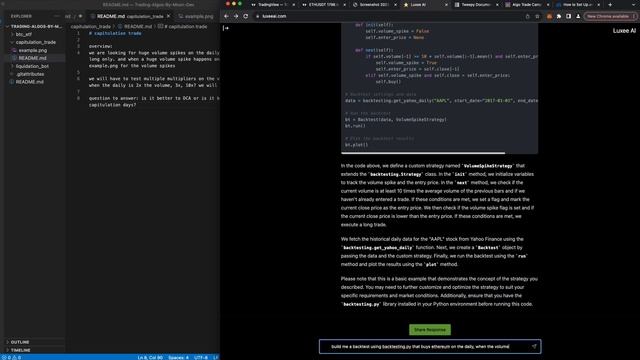
Task: Close the TradingView browser tab
Action: click(293, 5)
